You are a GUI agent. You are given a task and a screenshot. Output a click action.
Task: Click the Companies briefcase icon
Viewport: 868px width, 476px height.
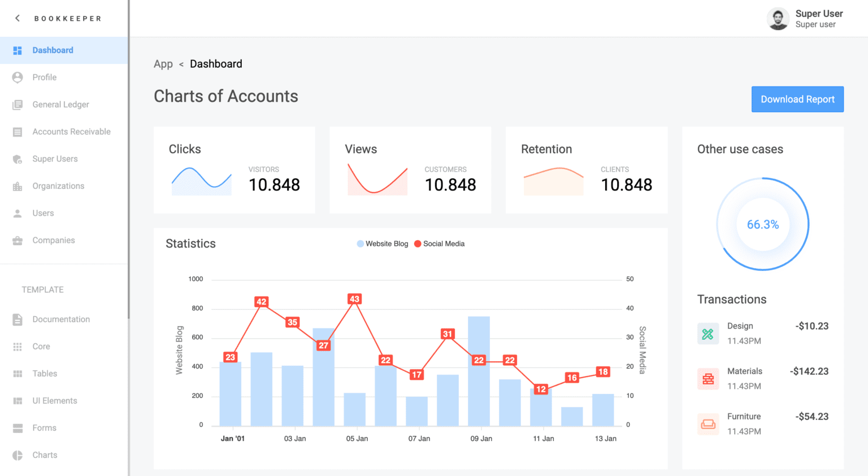coord(18,240)
